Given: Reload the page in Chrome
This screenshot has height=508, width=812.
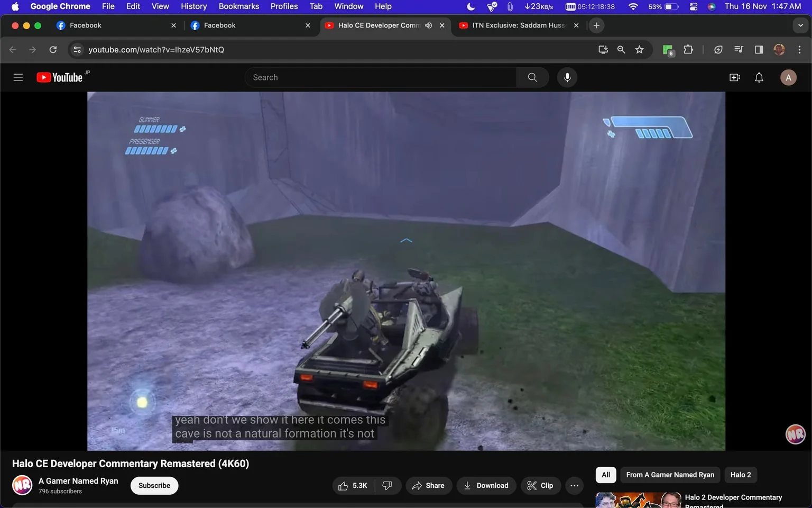Looking at the screenshot, I should 53,50.
